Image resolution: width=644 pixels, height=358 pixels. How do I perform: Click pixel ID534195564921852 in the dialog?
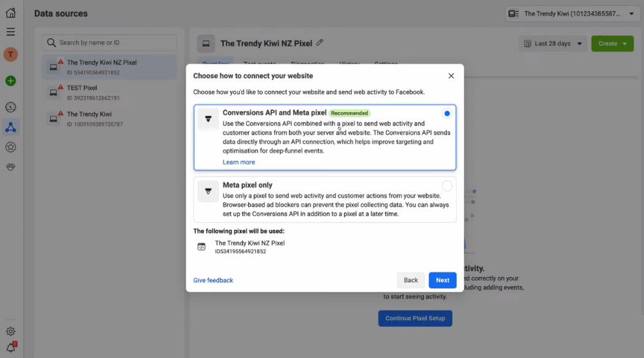[x=240, y=251]
